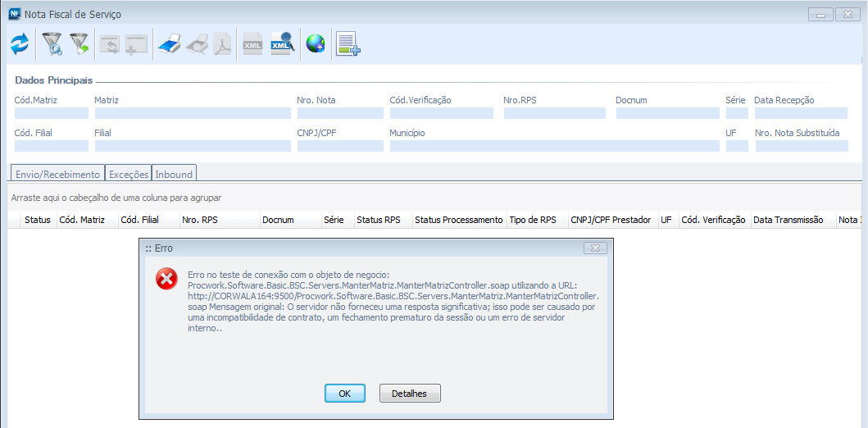The image size is (868, 428).
Task: Open the Envio/Recebimento tab
Action: [57, 174]
